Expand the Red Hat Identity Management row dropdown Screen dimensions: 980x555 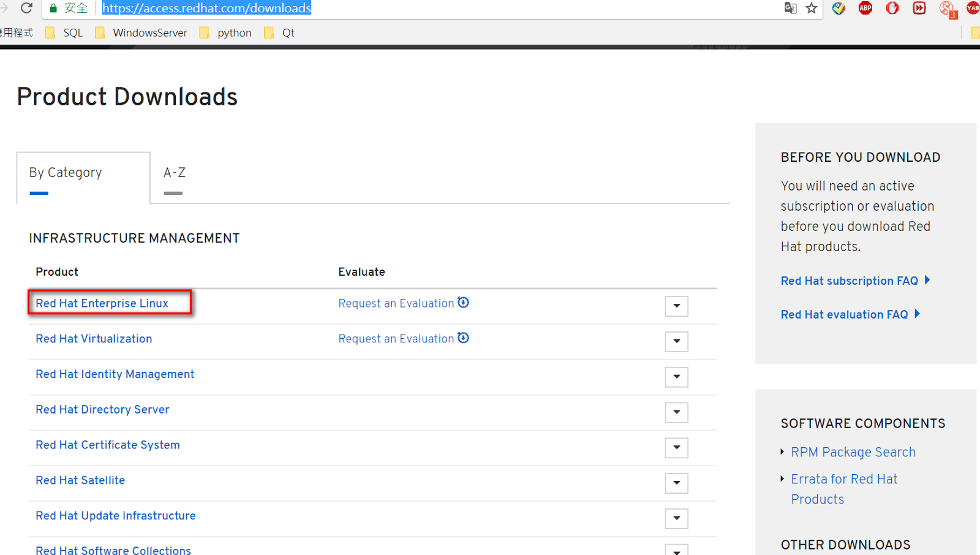coord(677,377)
